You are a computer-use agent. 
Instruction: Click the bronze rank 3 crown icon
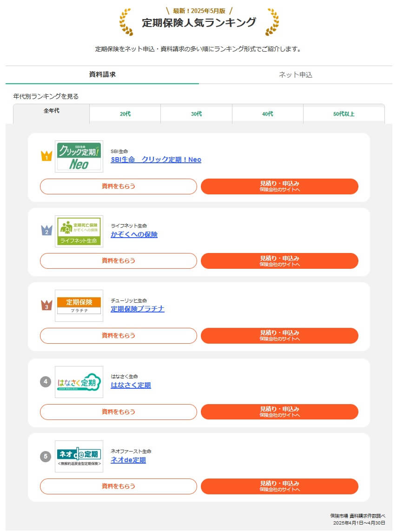point(46,306)
